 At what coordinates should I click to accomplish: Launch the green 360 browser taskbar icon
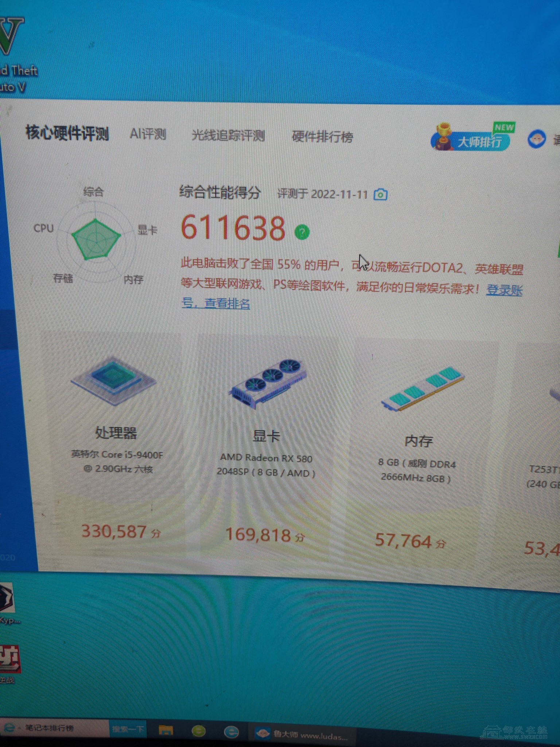[x=199, y=731]
